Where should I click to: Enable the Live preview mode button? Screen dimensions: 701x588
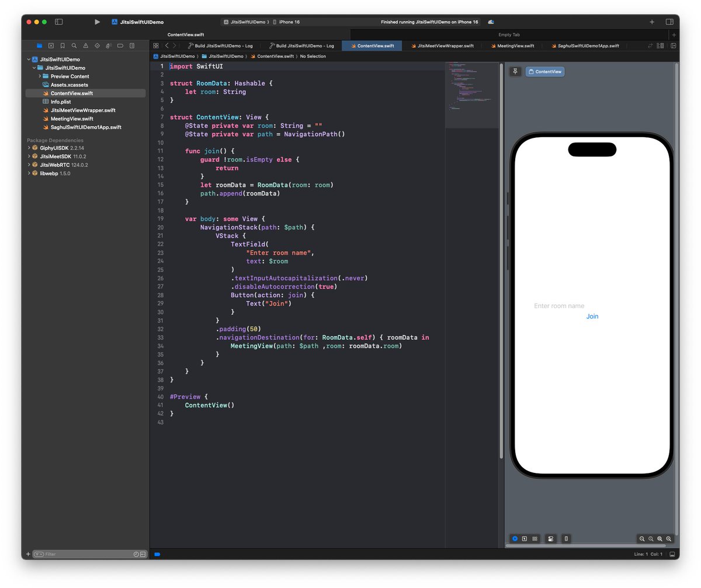[515, 538]
